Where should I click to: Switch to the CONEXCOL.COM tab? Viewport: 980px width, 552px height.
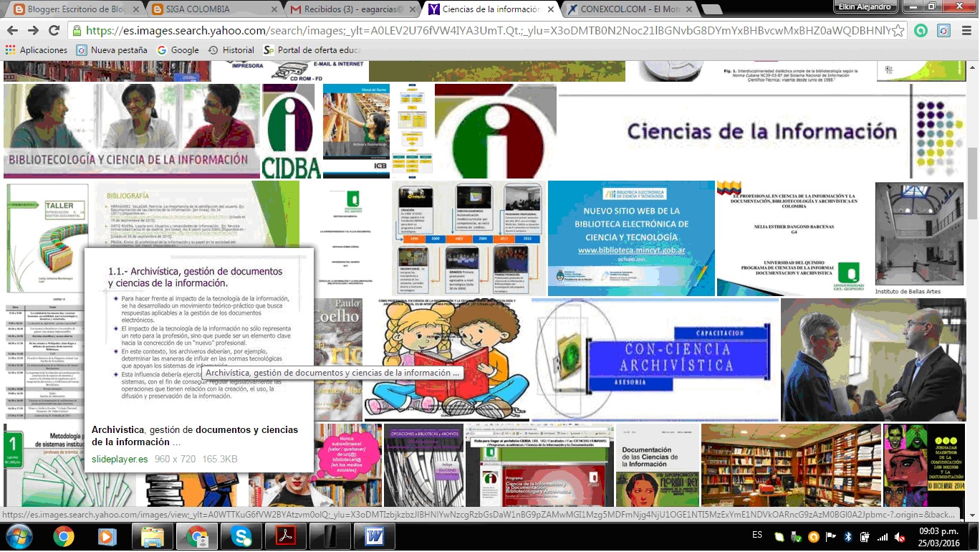[632, 10]
